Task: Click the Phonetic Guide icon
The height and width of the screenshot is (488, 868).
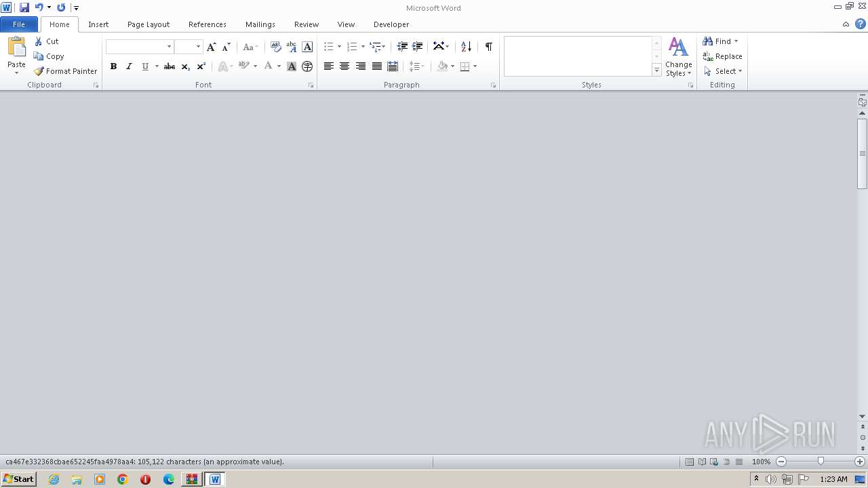Action: pos(292,47)
